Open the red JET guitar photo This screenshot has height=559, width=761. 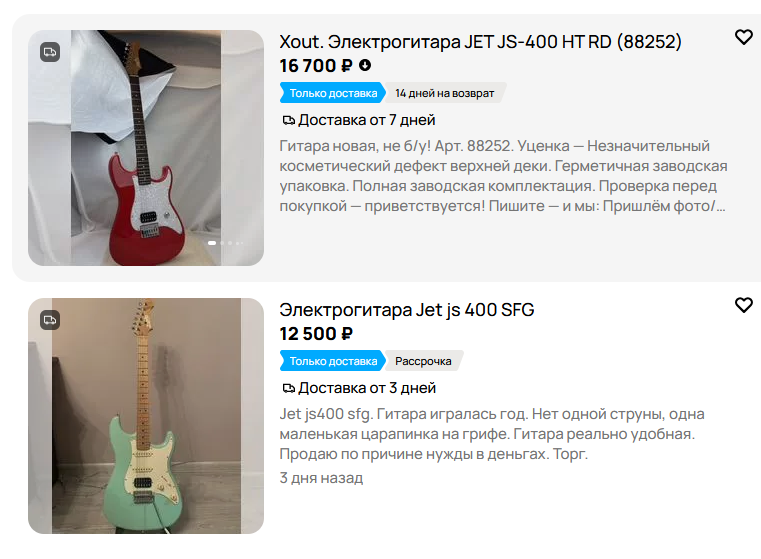coord(146,148)
